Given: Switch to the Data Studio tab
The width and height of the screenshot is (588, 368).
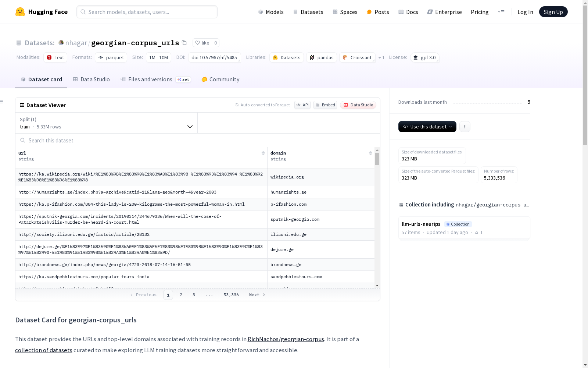Looking at the screenshot, I should tap(91, 79).
